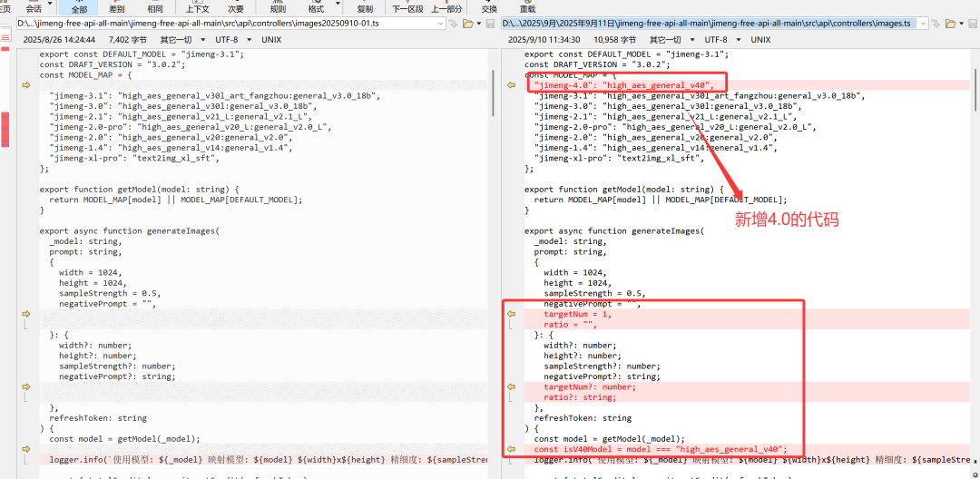Click the copy-right arrow beside MODEL_MAP in the left pane
Viewport: 980px width, 479px height.
(26, 85)
